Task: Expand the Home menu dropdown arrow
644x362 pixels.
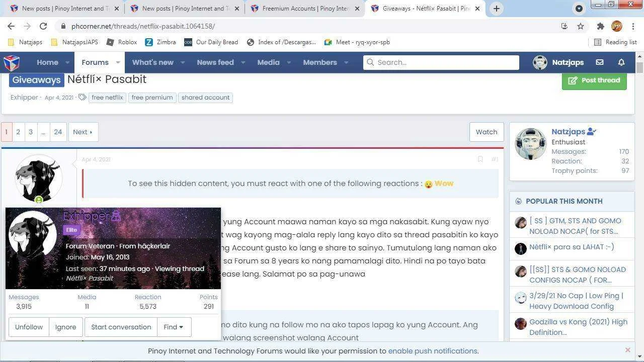Action: (x=67, y=63)
